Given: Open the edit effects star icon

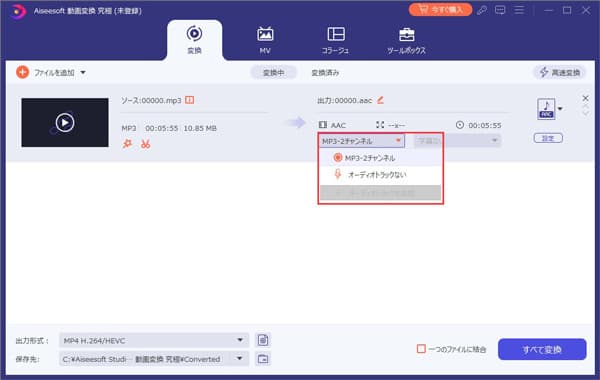Looking at the screenshot, I should click(x=127, y=144).
